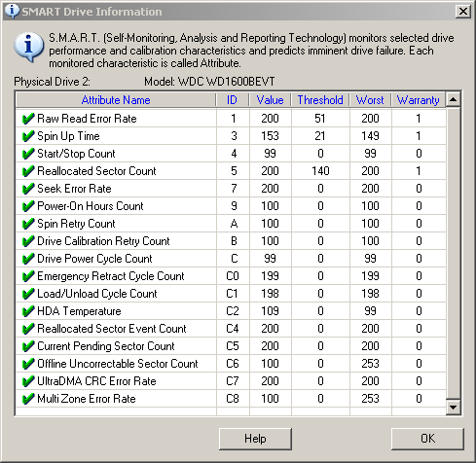This screenshot has height=463, width=476.
Task: Click the green checkmark beside Spin Up Time
Action: point(28,136)
